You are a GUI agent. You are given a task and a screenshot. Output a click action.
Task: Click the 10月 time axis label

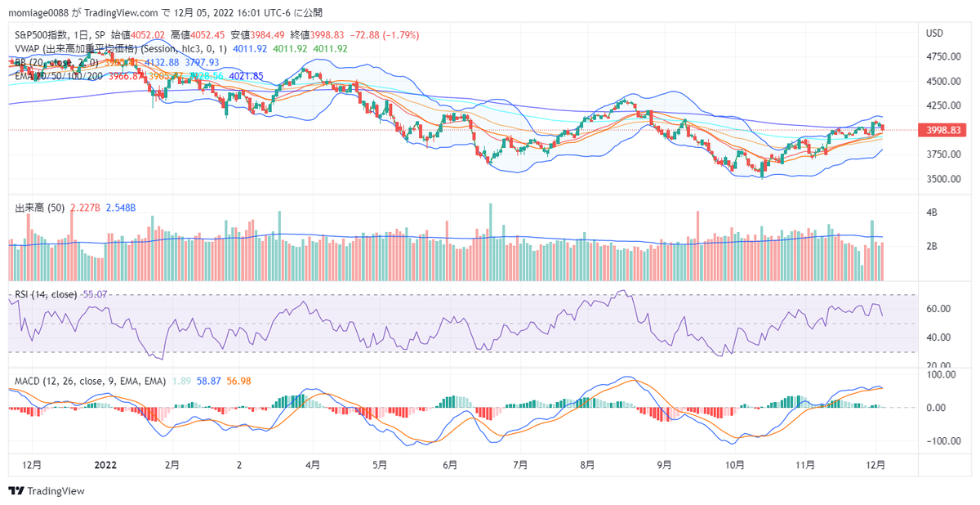(734, 465)
